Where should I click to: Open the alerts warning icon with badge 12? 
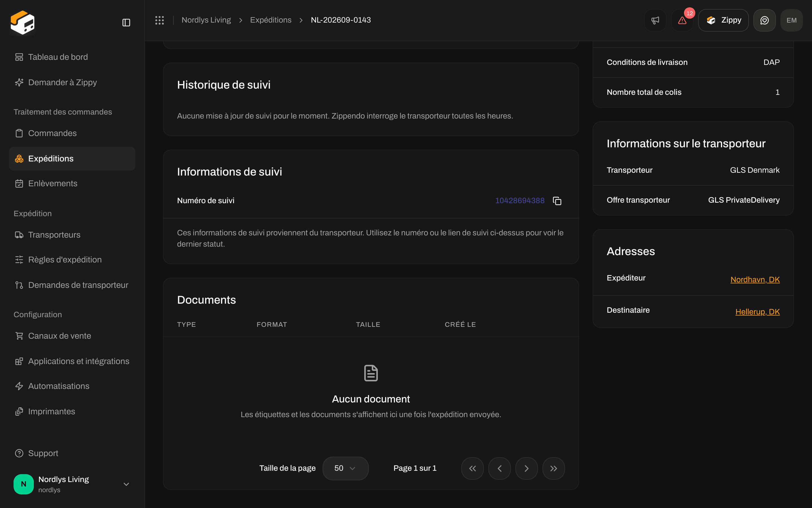pyautogui.click(x=682, y=20)
